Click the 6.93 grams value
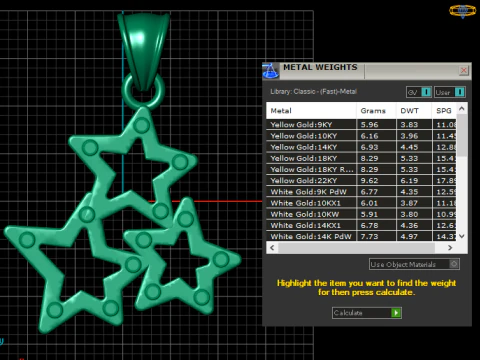480x360 pixels. pyautogui.click(x=369, y=147)
